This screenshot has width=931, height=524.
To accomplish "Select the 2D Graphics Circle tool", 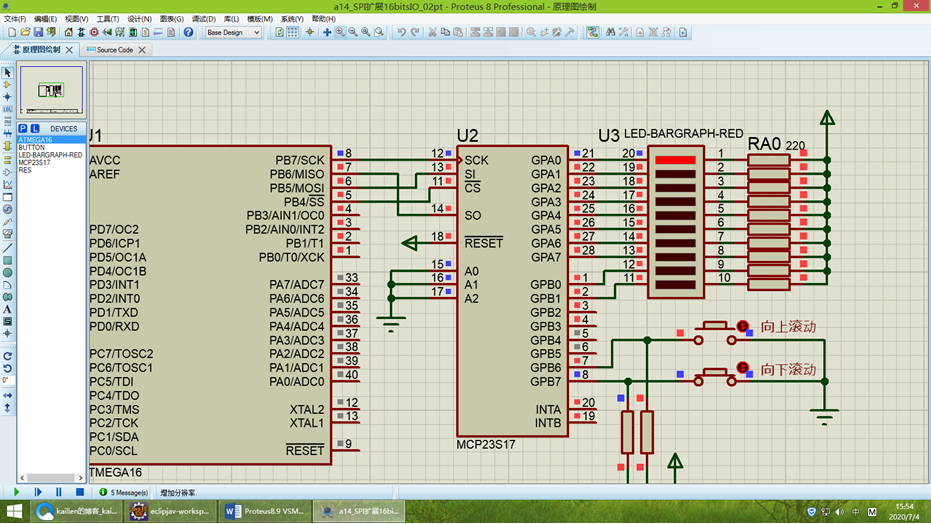I will pyautogui.click(x=7, y=273).
